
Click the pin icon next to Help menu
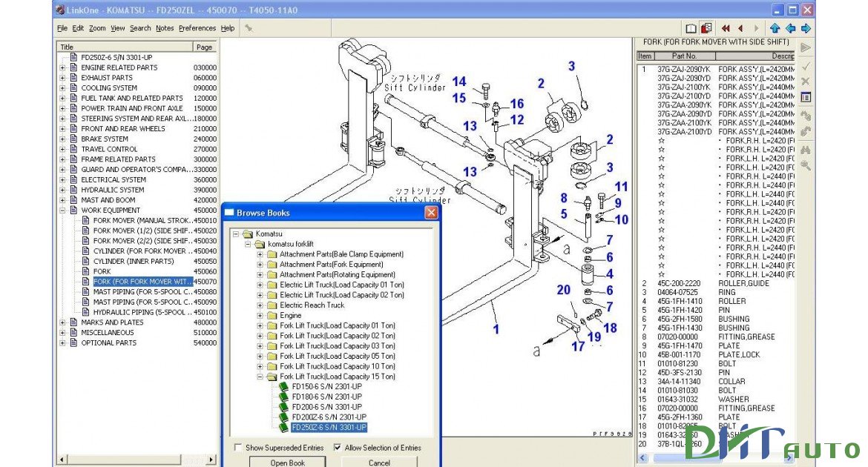[249, 28]
